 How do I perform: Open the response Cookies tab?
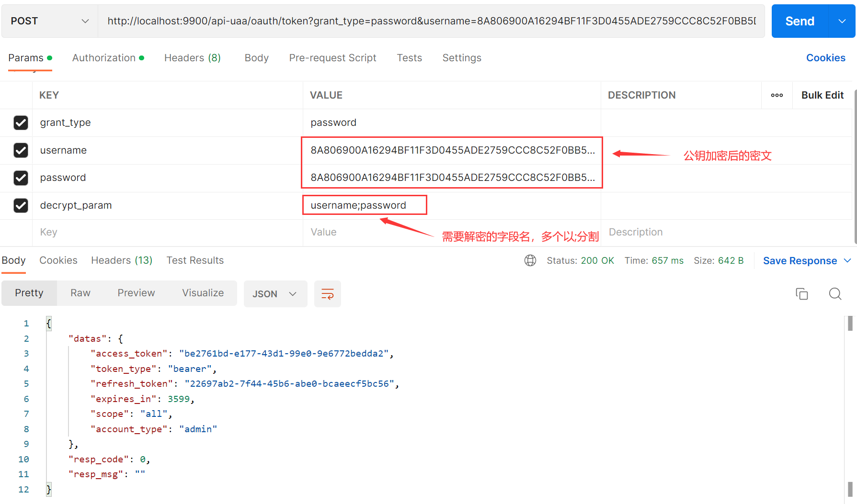click(x=58, y=260)
